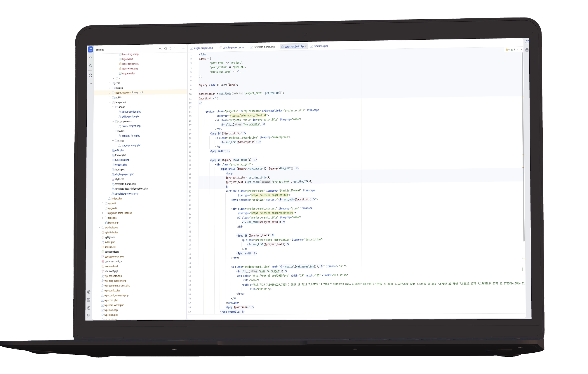Select wp-config.php in project tree
Viewport: 588px width, 374px height.
coord(111,291)
